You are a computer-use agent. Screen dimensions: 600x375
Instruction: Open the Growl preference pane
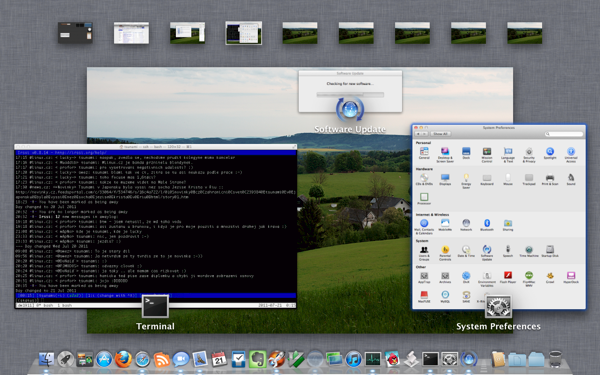(x=550, y=277)
